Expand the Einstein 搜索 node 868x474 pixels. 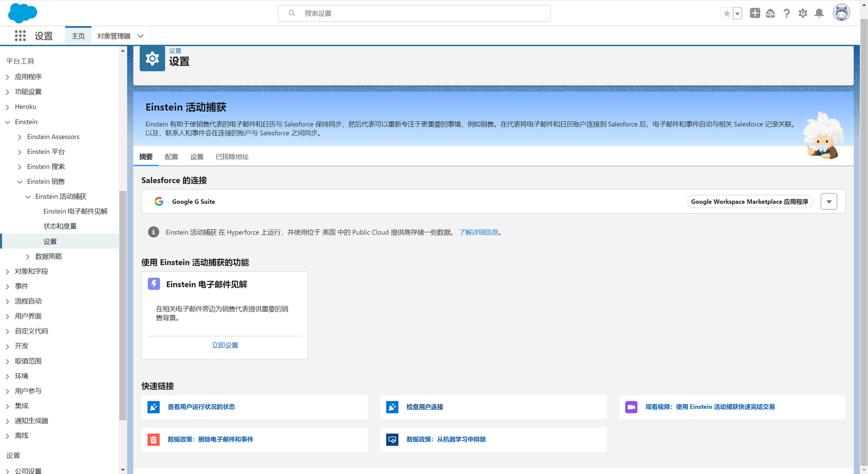[x=20, y=167]
